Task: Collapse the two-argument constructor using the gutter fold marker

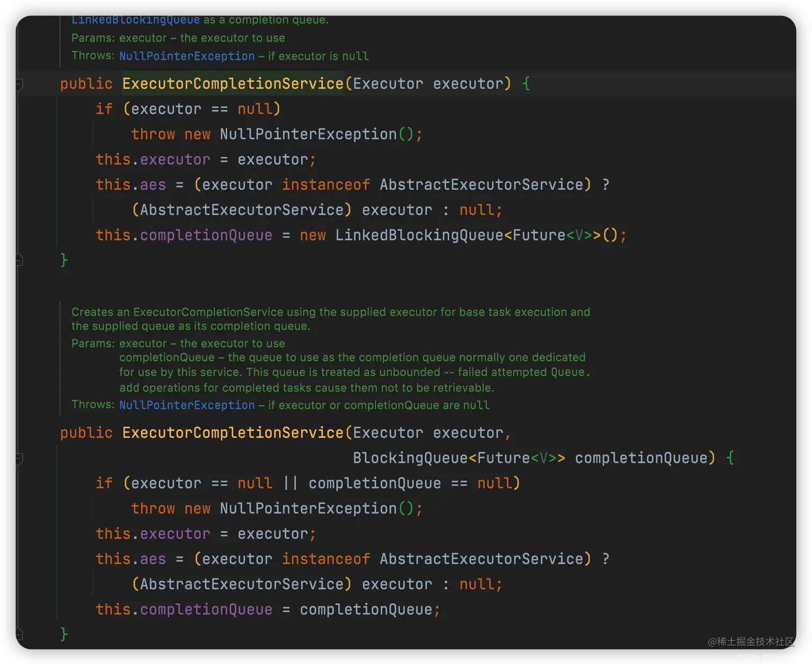Action: click(19, 458)
